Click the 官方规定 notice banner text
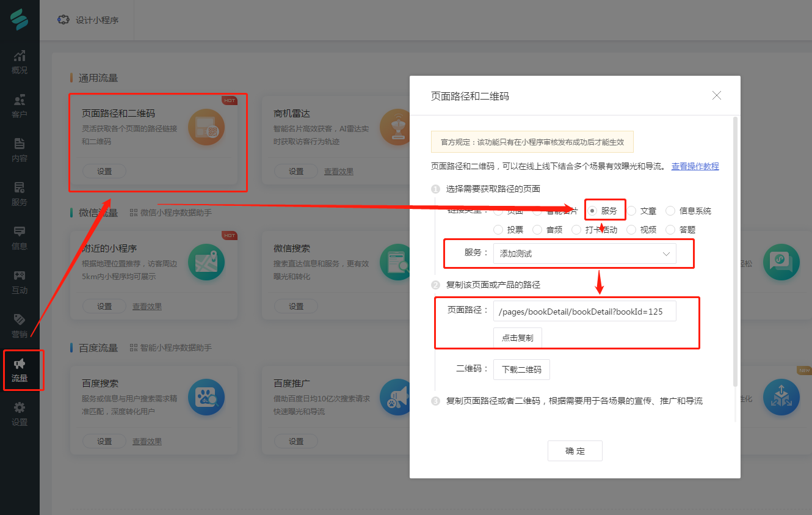Image resolution: width=812 pixels, height=515 pixels. pos(532,142)
